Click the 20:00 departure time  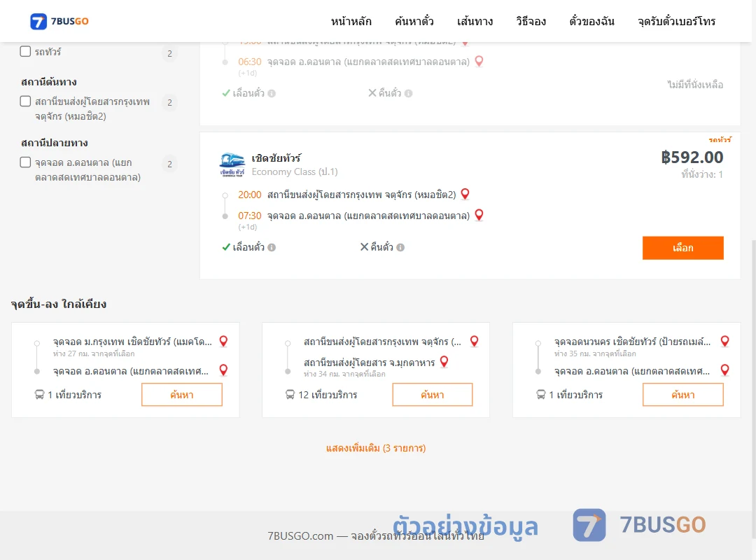pyautogui.click(x=250, y=195)
